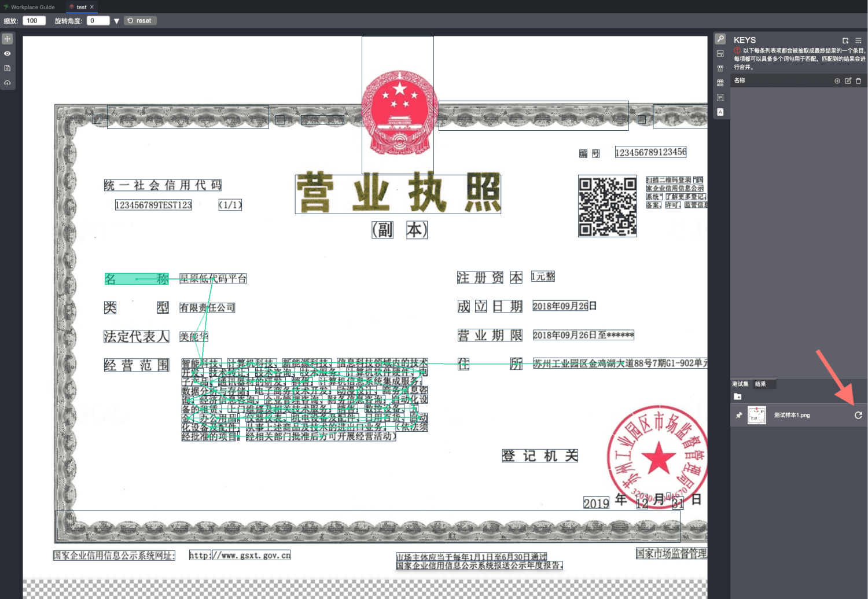The height and width of the screenshot is (599, 868).
Task: Select the 登记机关 label box
Action: coord(540,456)
